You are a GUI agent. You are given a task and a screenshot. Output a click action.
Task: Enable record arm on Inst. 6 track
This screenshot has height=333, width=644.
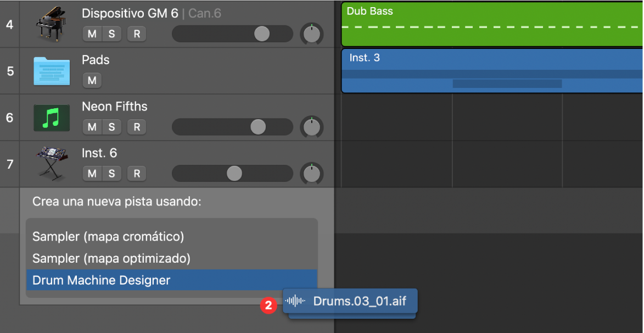[x=136, y=174]
